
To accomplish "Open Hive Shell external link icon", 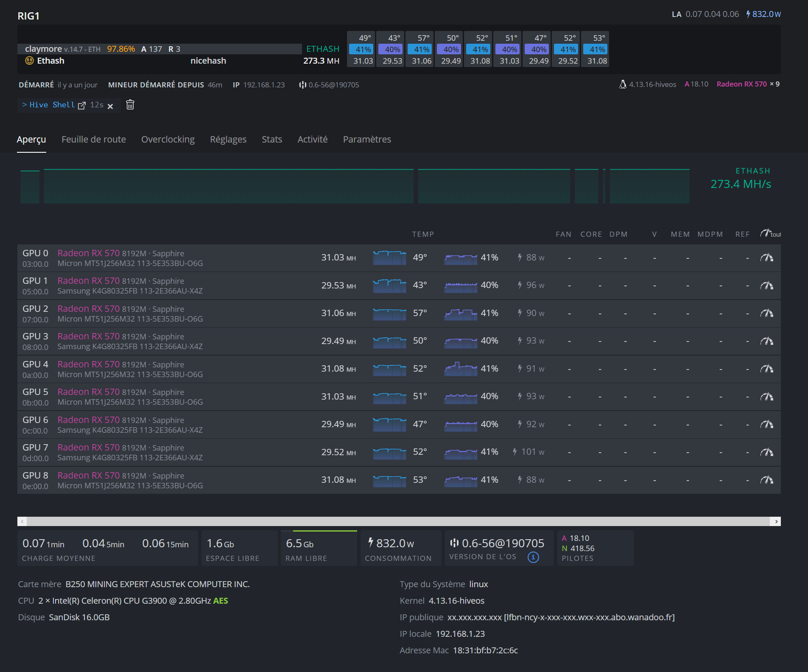I will [x=82, y=105].
